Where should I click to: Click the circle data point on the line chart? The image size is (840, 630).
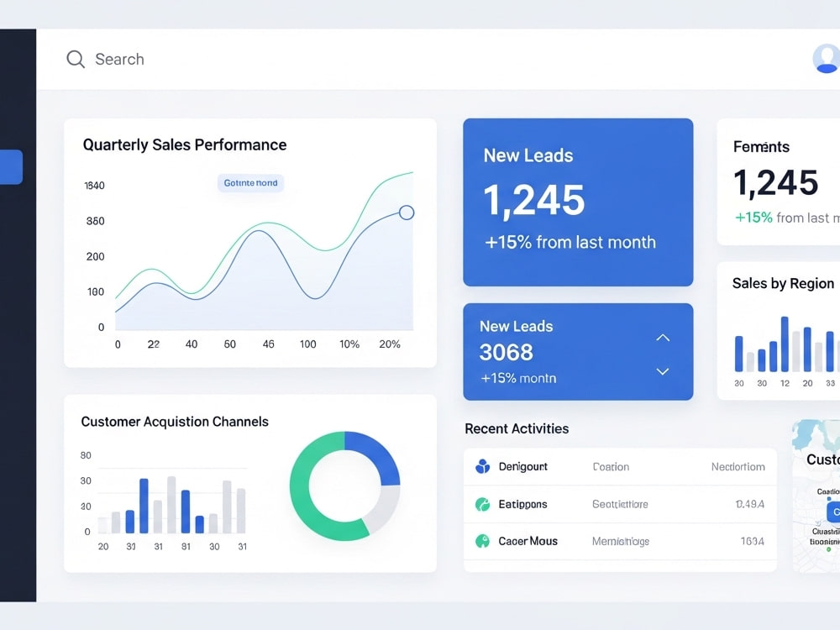click(x=407, y=213)
